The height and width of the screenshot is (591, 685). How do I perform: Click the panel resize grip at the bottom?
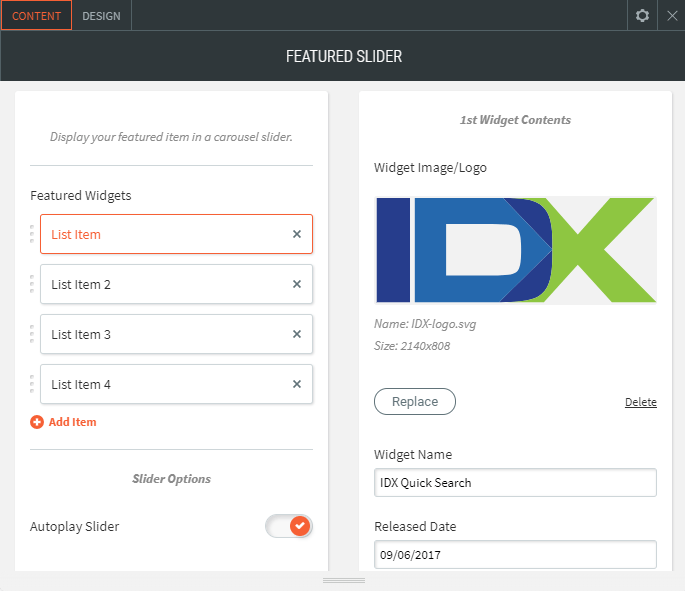[x=344, y=581]
